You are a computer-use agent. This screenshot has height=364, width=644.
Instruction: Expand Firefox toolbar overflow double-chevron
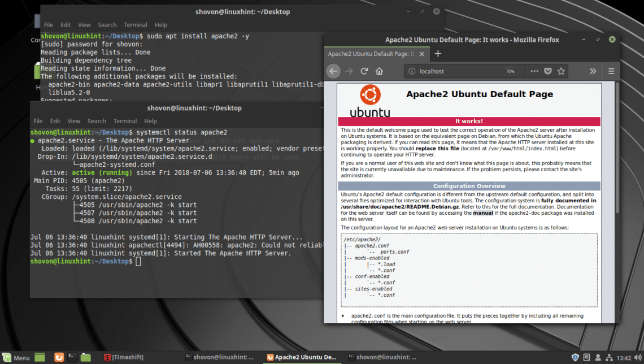point(593,71)
